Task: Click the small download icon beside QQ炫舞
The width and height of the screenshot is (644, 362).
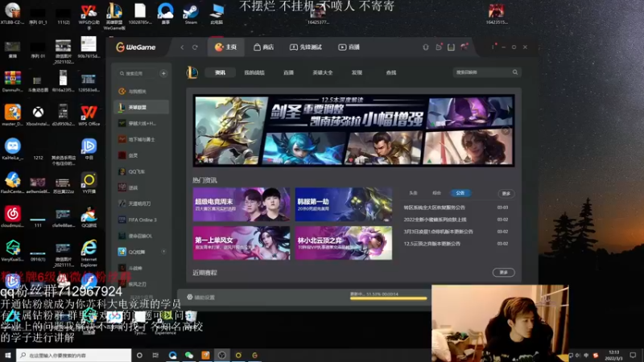Action: point(163,252)
